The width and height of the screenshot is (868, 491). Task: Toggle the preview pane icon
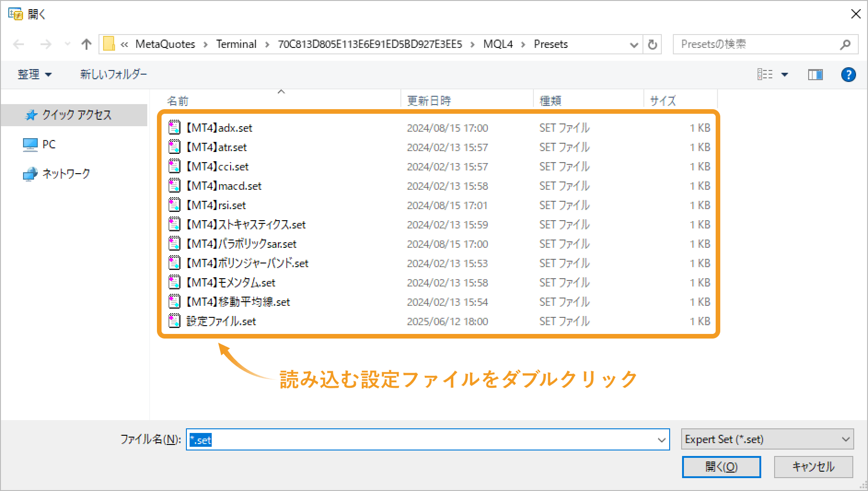[x=815, y=74]
